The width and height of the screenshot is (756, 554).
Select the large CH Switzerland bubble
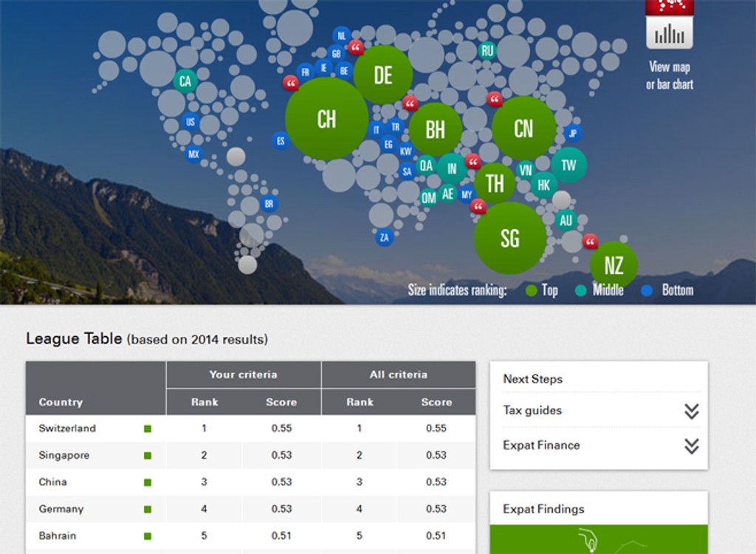[x=326, y=119]
